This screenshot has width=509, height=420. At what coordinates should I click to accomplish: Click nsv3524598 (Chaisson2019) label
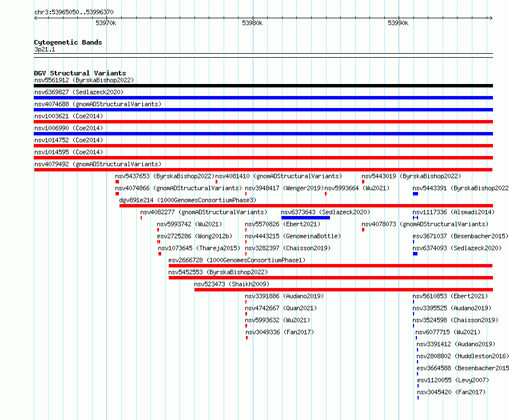455,320
